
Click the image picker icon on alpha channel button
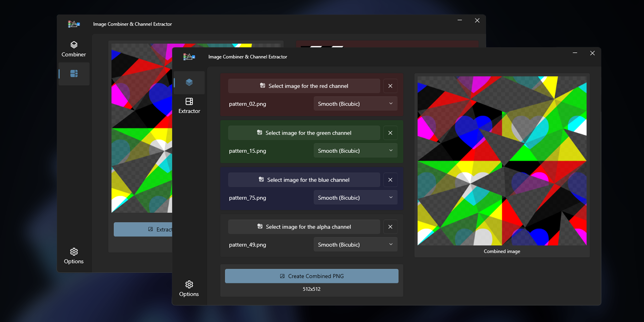pos(260,226)
